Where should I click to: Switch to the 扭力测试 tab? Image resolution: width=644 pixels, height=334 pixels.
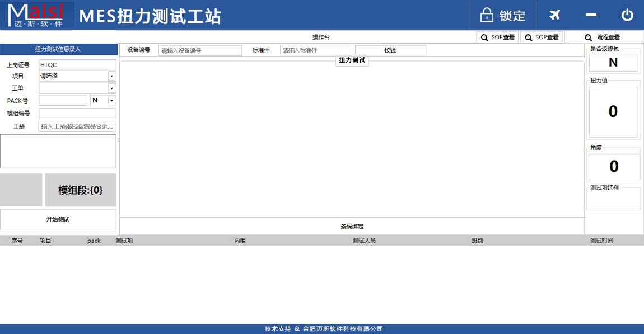pyautogui.click(x=352, y=60)
